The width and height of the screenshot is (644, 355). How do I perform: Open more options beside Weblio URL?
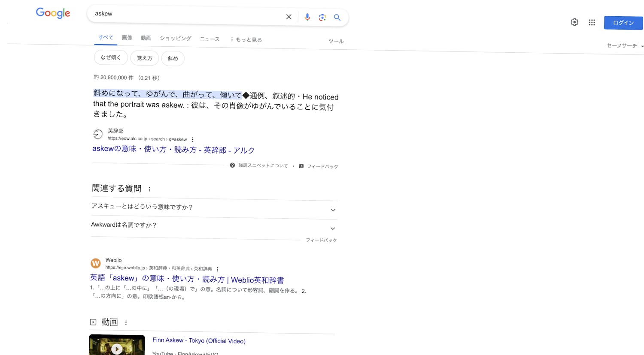[x=218, y=269]
